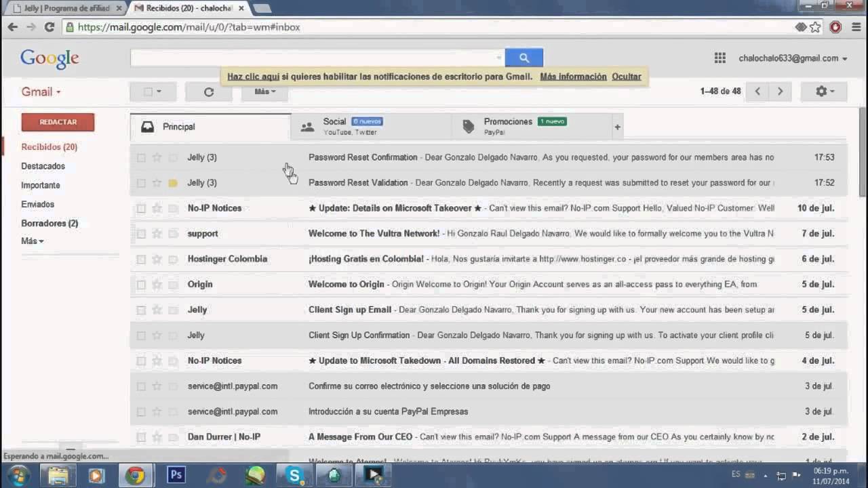868x488 pixels.
Task: Open A Message From Our CEO email
Action: [x=488, y=437]
